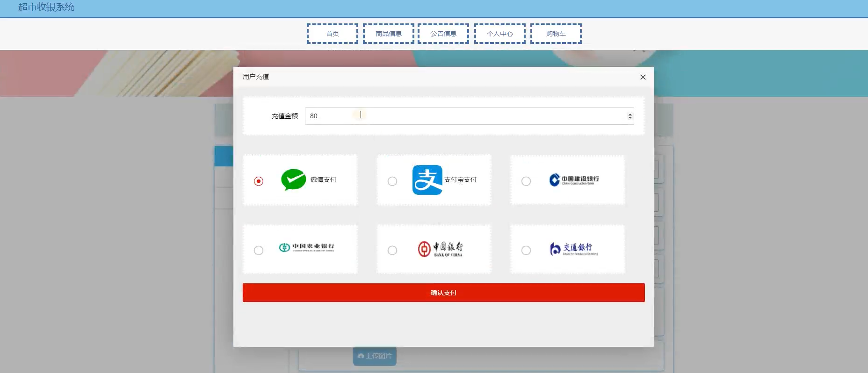868x373 pixels.
Task: Click the red Bank of China logo
Action: (x=440, y=249)
